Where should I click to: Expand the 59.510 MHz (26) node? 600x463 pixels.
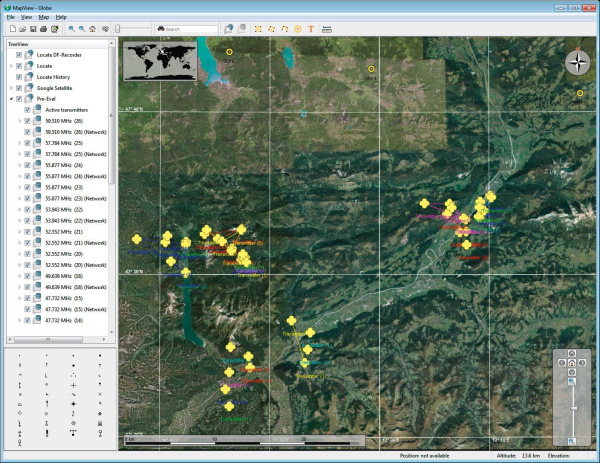[18, 120]
